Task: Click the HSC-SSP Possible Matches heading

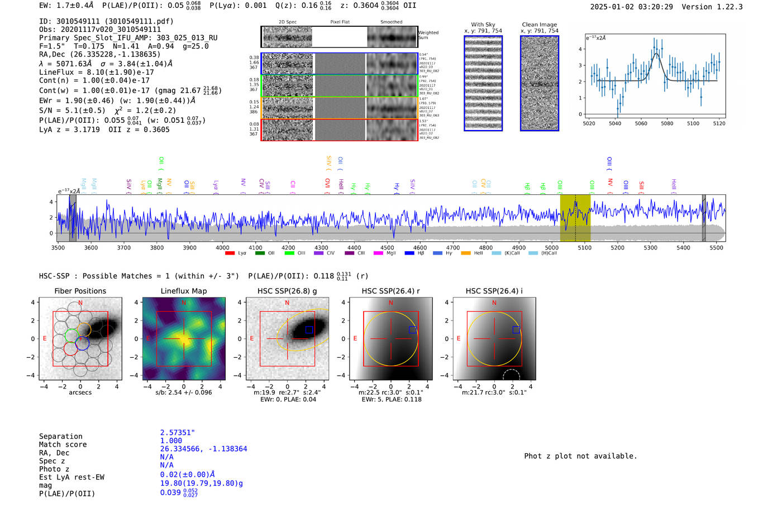Action: tap(139, 276)
